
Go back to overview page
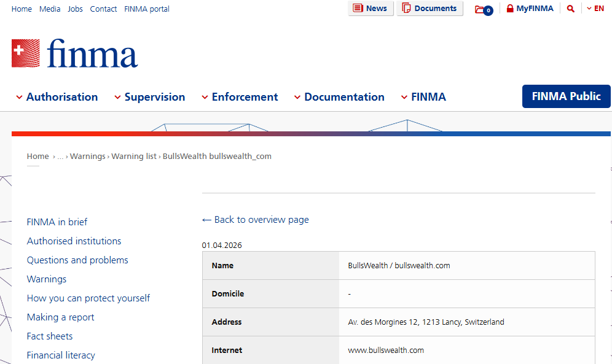click(x=255, y=220)
